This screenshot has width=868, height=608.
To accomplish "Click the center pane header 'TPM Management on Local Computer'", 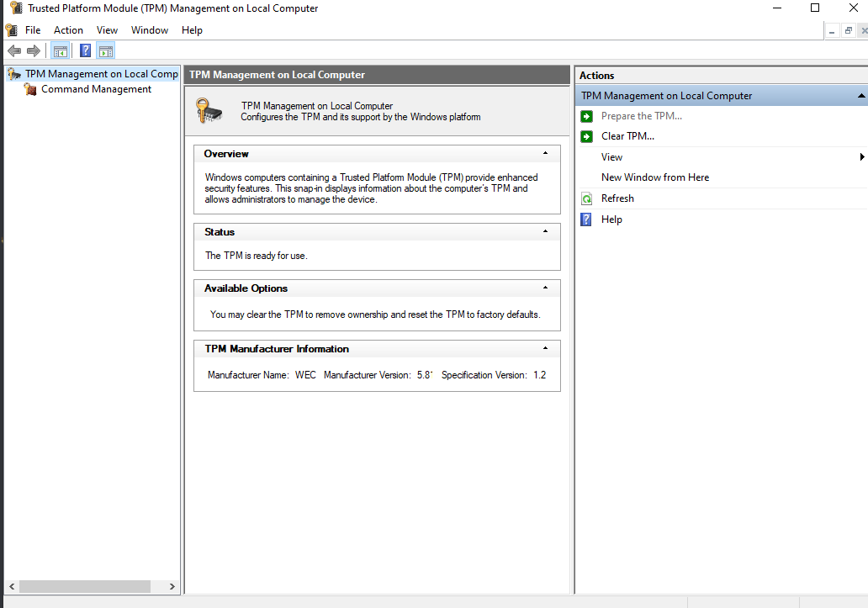I will point(277,75).
